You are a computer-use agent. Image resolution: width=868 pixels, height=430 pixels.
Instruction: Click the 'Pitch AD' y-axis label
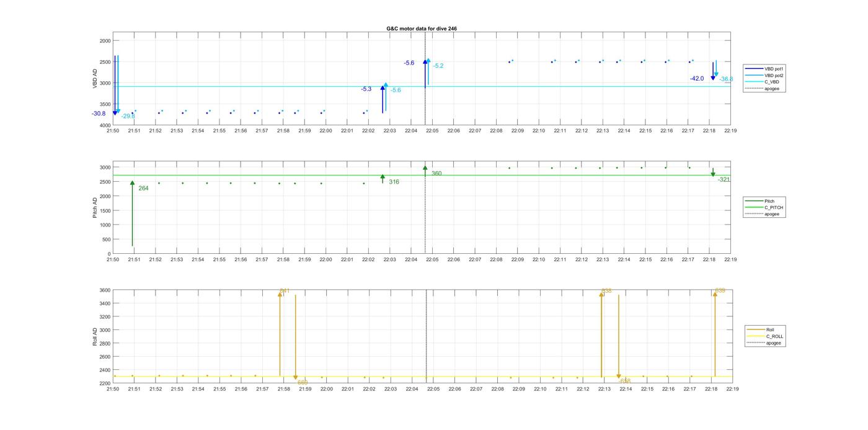(95, 208)
